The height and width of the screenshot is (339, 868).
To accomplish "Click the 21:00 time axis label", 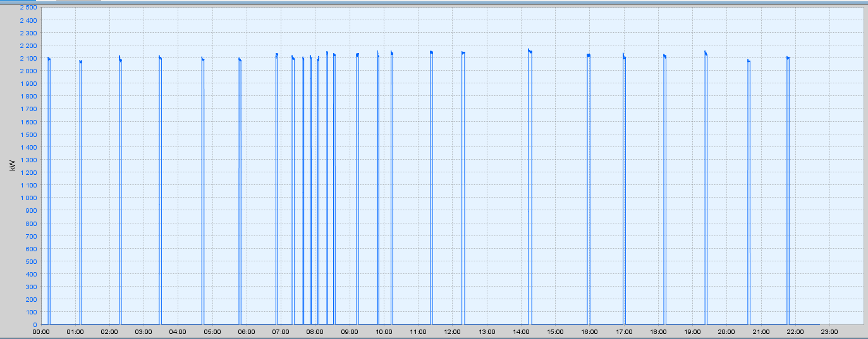I will (761, 331).
